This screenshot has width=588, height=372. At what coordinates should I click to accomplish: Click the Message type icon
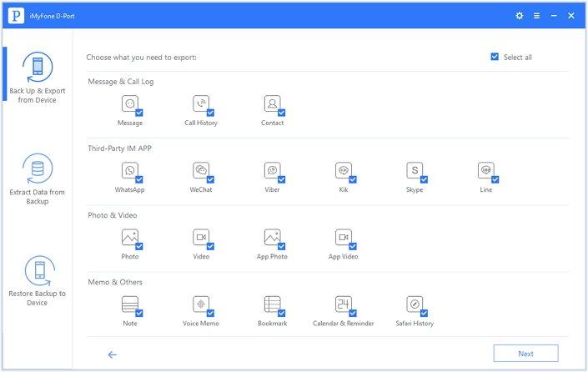(130, 104)
